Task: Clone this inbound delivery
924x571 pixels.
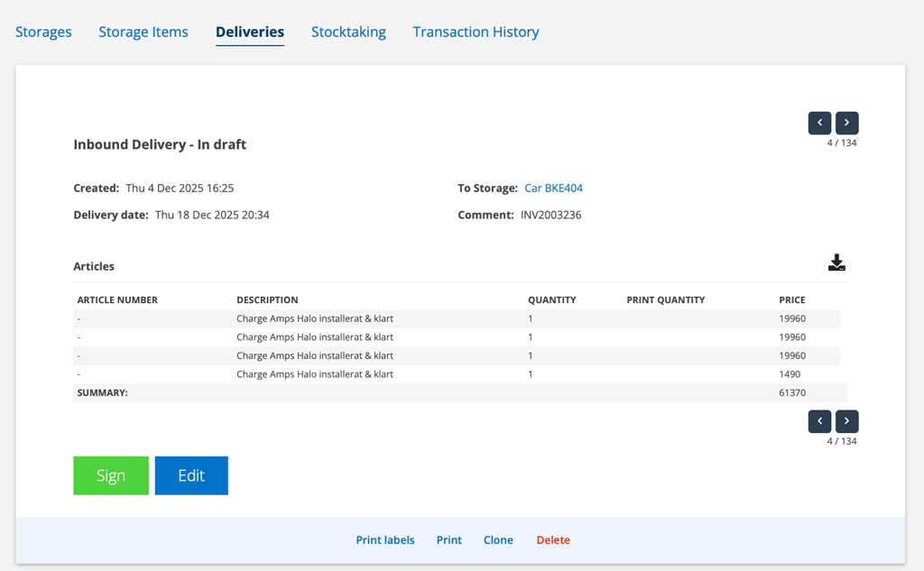Action: pos(498,540)
